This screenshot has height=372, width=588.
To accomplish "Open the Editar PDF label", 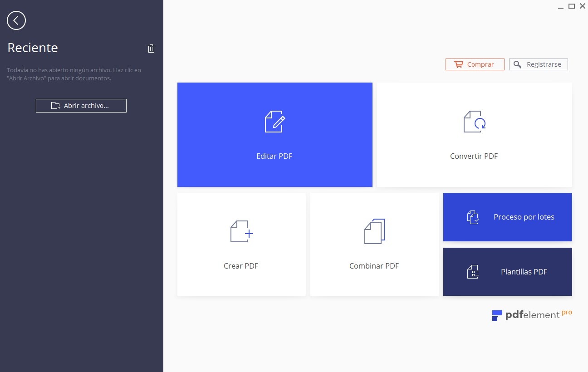I will click(x=274, y=156).
